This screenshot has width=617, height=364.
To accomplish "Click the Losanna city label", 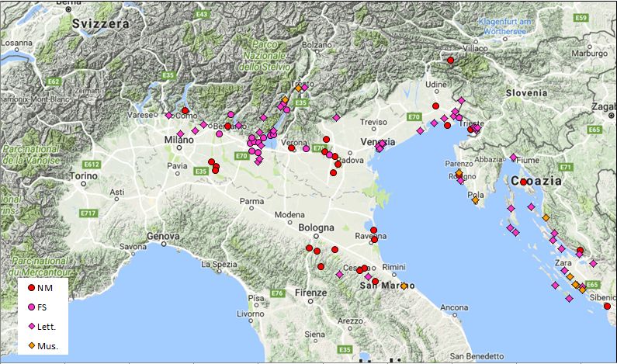I will click(x=16, y=43).
